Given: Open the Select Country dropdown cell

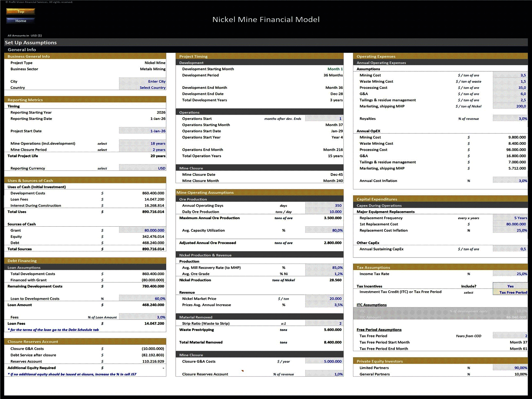Looking at the screenshot, I should pos(143,88).
